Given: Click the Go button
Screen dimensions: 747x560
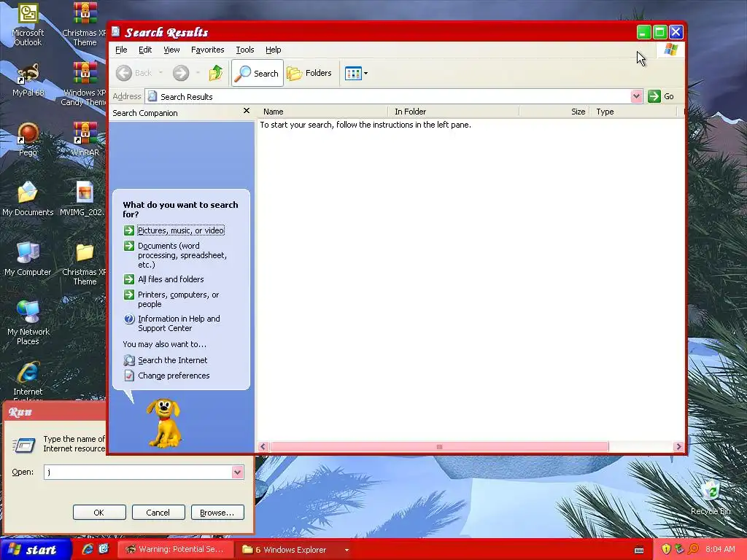Looking at the screenshot, I should click(661, 96).
